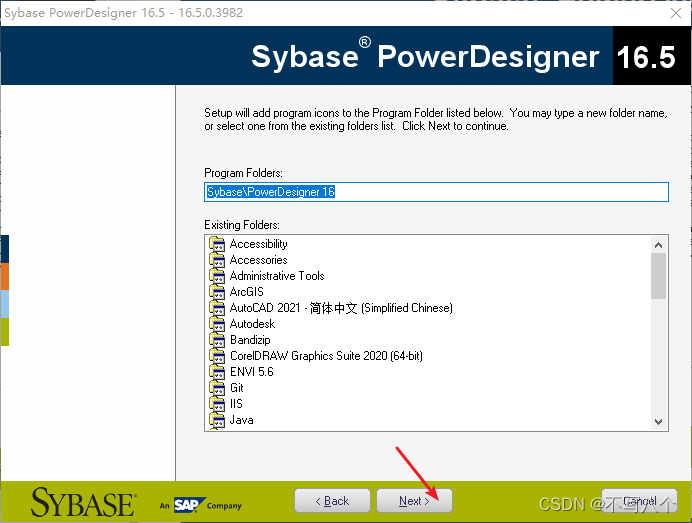Pick 'CorelDRAW Graphics Suite 2020 (64-bit)' text

point(326,356)
